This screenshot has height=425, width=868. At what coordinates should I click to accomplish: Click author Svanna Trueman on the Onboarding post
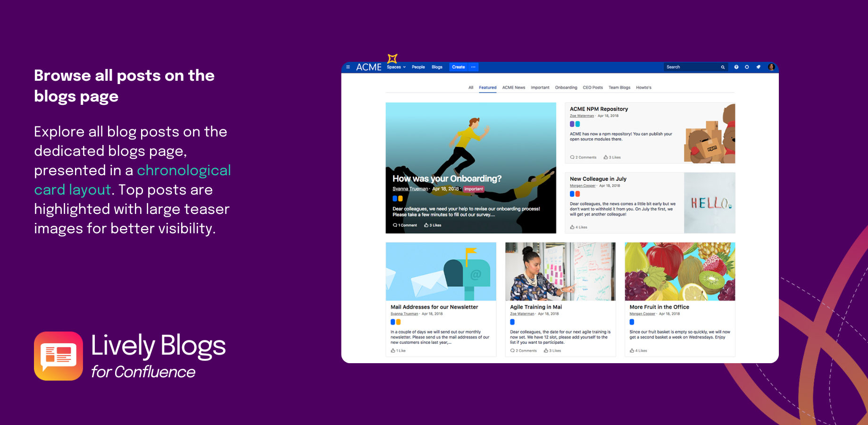pyautogui.click(x=410, y=189)
